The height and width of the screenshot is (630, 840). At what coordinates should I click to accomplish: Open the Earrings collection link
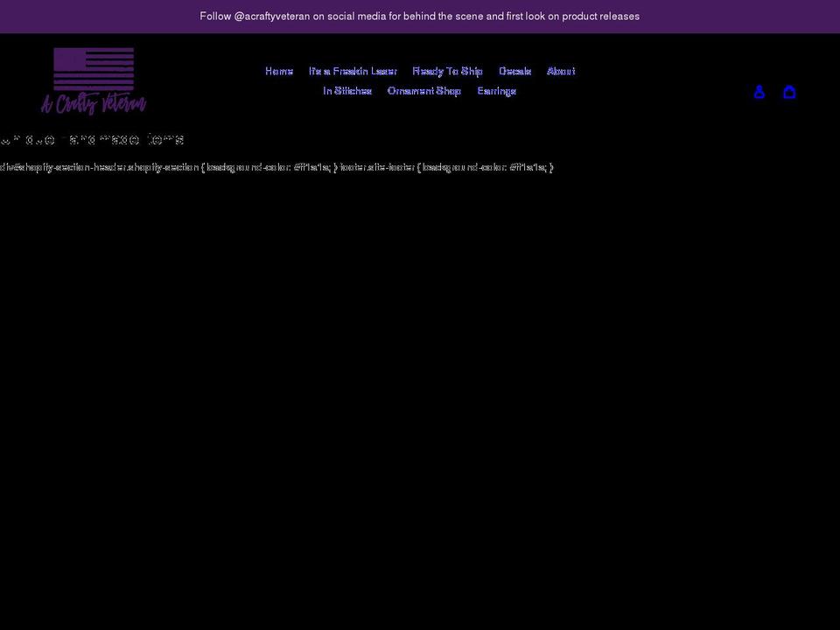click(x=496, y=90)
